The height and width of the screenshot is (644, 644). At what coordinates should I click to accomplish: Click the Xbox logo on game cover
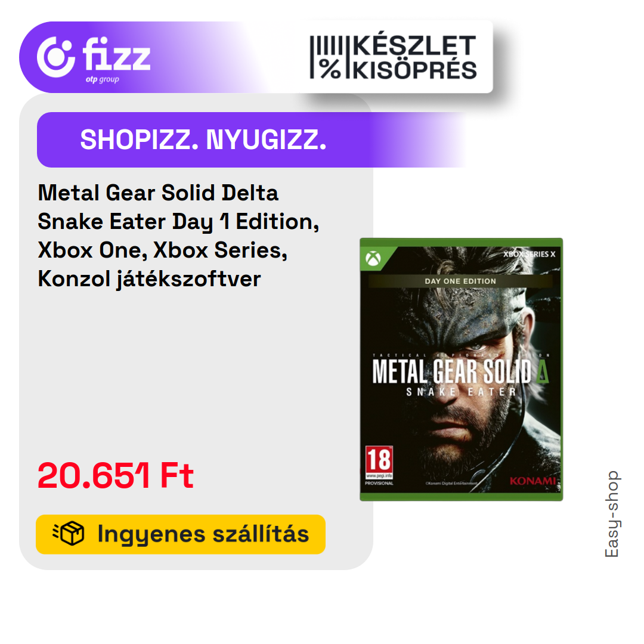(373, 259)
